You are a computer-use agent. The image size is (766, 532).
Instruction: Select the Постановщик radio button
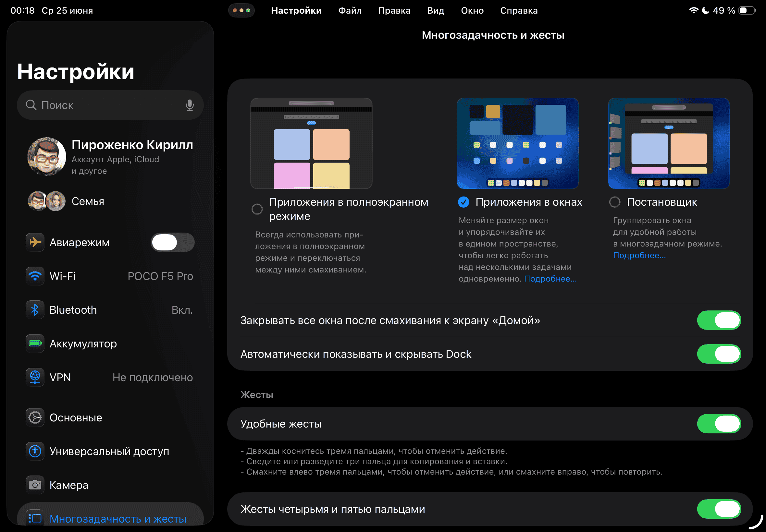615,202
